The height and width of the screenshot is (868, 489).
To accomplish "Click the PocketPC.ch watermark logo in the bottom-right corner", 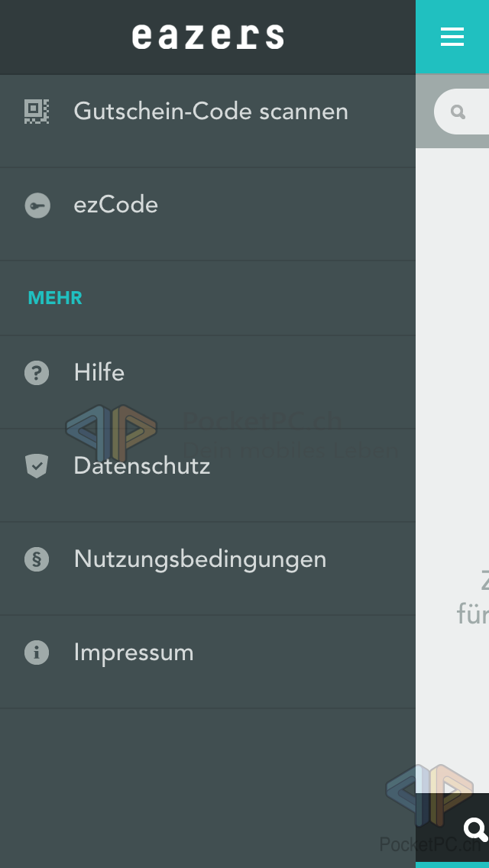I will coord(428,802).
